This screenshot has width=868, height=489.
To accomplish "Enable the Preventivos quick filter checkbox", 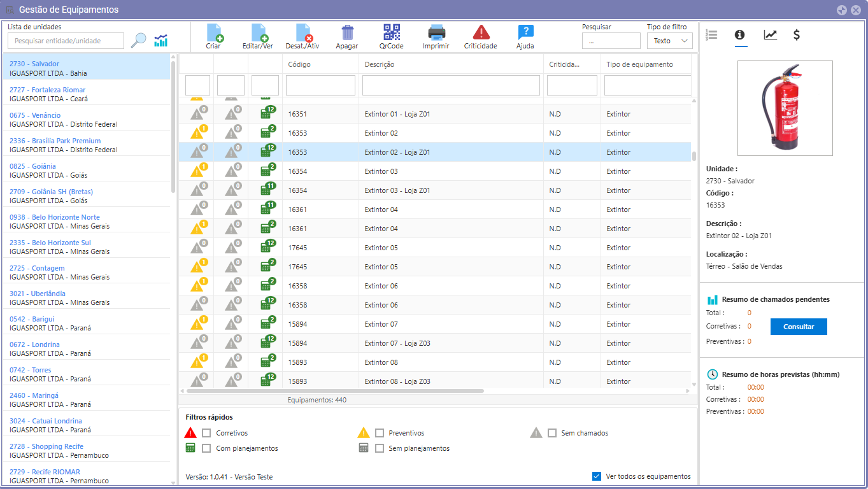I will pos(380,433).
